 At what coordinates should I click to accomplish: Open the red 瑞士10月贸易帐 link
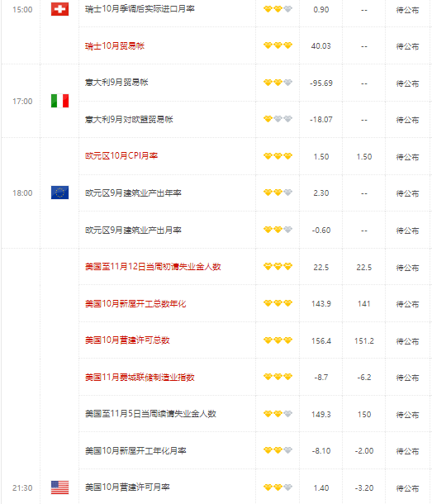click(x=115, y=46)
